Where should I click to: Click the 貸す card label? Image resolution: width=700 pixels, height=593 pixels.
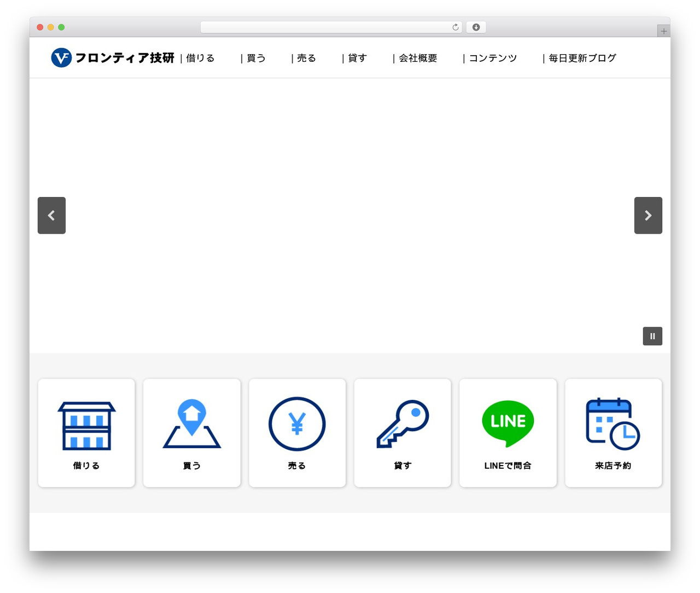(402, 466)
